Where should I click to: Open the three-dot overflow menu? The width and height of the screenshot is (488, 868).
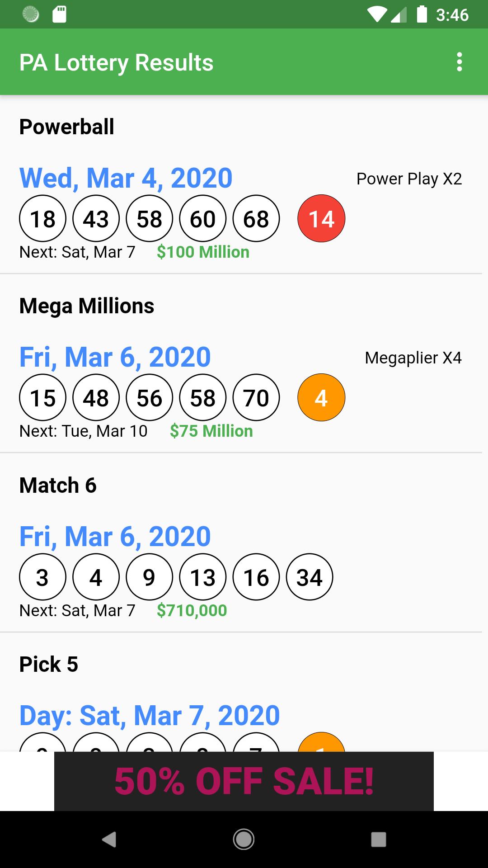coord(459,62)
